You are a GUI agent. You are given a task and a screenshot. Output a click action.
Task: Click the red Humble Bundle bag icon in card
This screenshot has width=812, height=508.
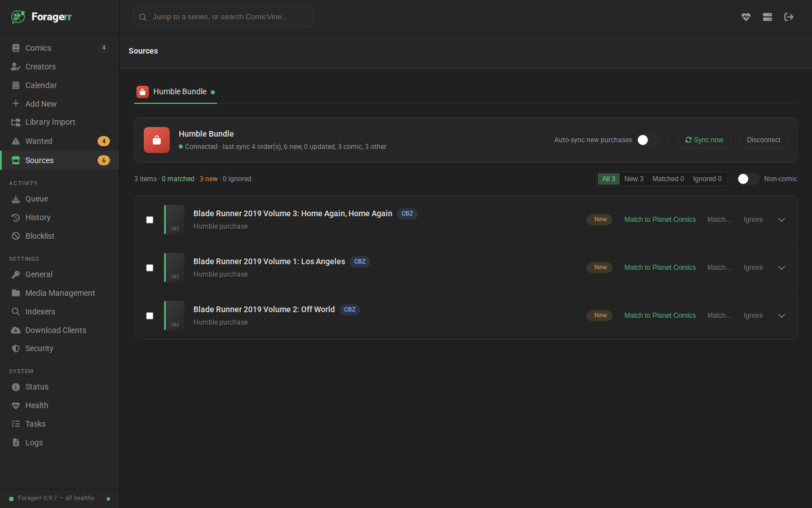pos(157,140)
